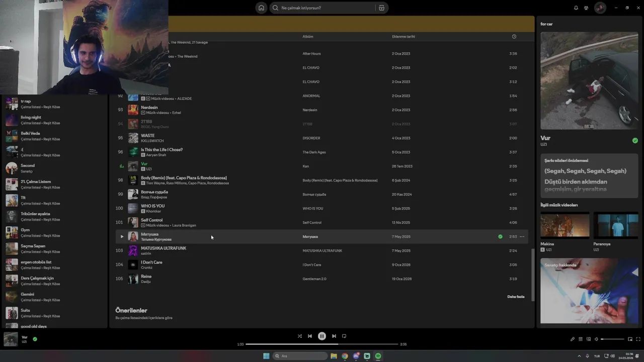Seek within the song progress bar
644x362 pixels.
point(322,344)
